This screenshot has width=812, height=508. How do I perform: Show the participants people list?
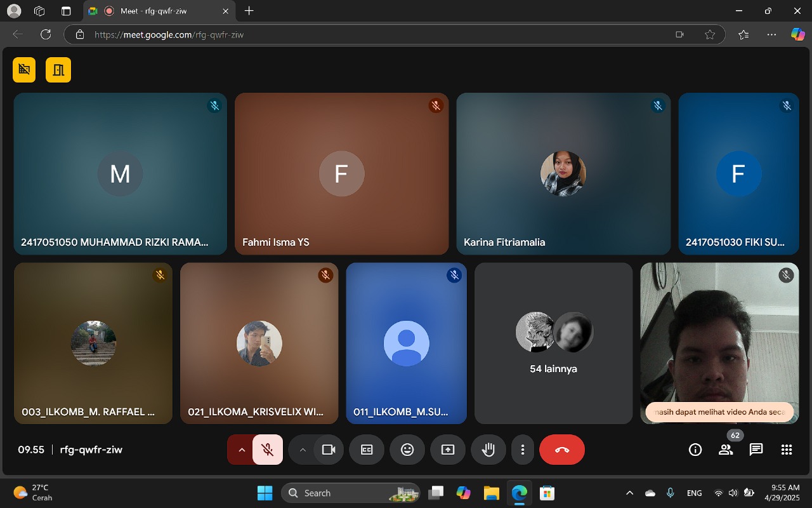click(x=725, y=450)
